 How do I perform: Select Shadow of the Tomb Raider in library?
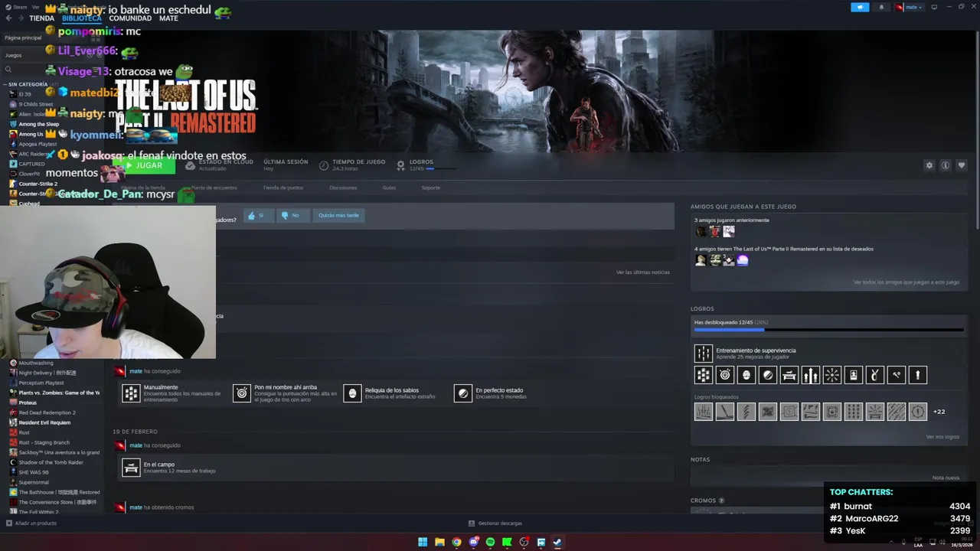pos(51,462)
